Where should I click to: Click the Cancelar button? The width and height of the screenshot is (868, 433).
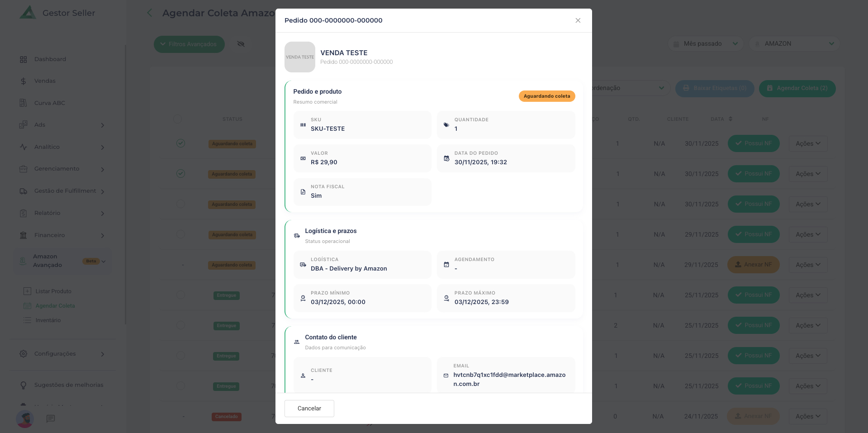point(309,408)
